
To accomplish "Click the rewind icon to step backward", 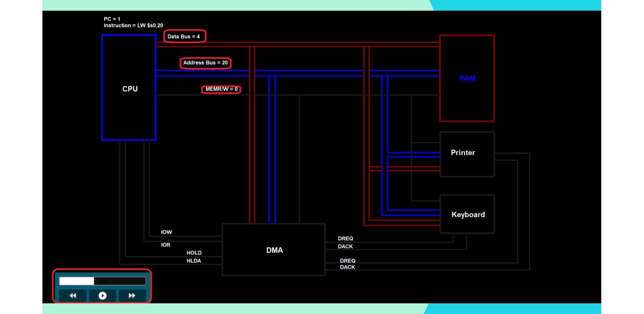I will coord(73,296).
